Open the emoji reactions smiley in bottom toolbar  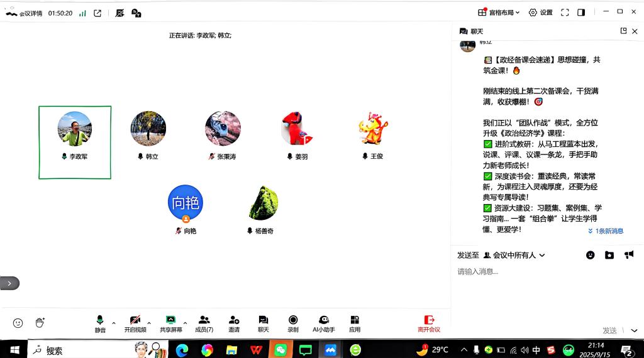[x=18, y=323]
